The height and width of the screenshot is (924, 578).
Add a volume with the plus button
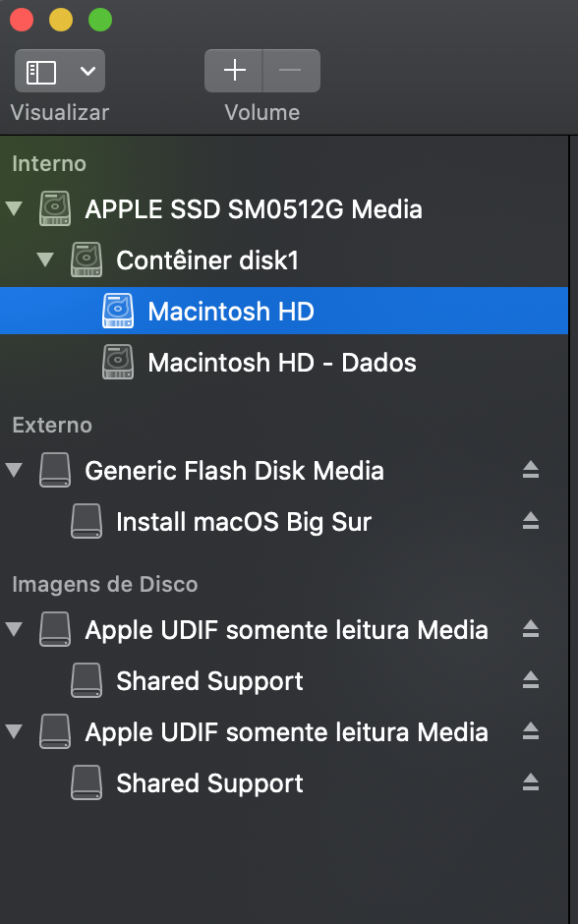tap(234, 71)
